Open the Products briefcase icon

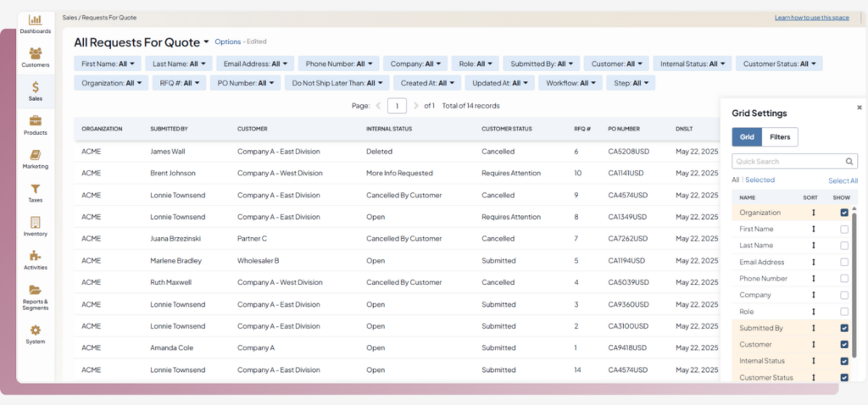[36, 121]
